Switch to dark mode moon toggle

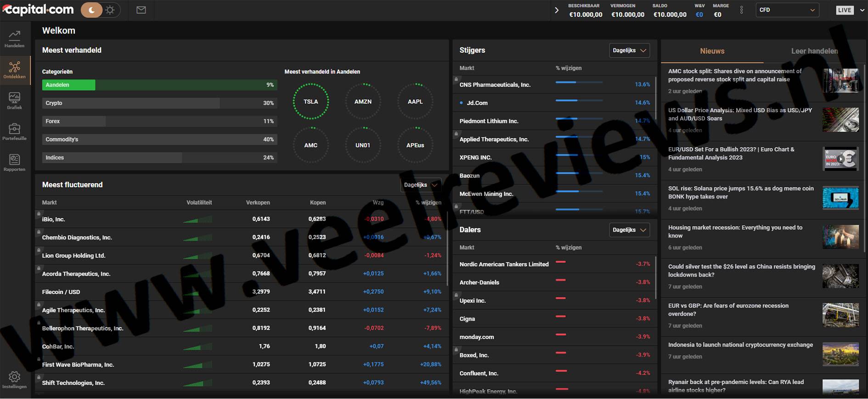click(x=92, y=10)
